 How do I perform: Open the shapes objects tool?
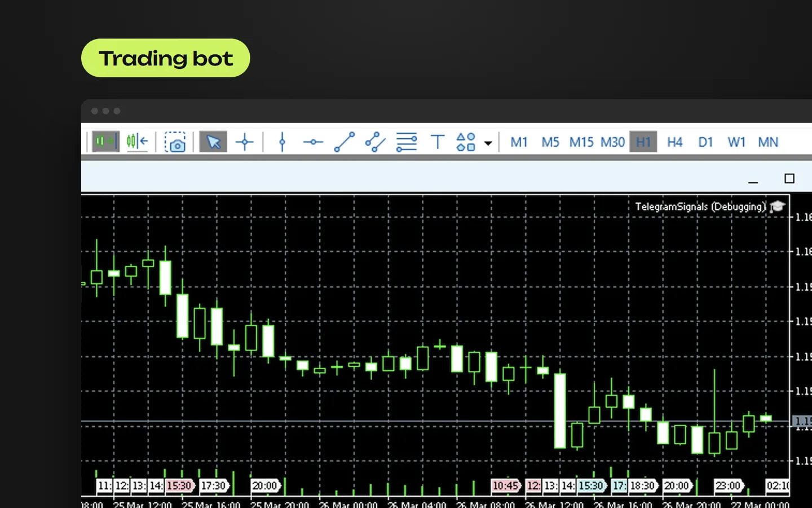pyautogui.click(x=466, y=142)
